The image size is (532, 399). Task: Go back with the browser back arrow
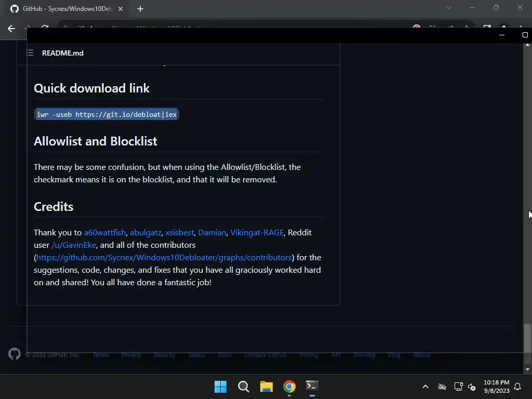pos(11,29)
